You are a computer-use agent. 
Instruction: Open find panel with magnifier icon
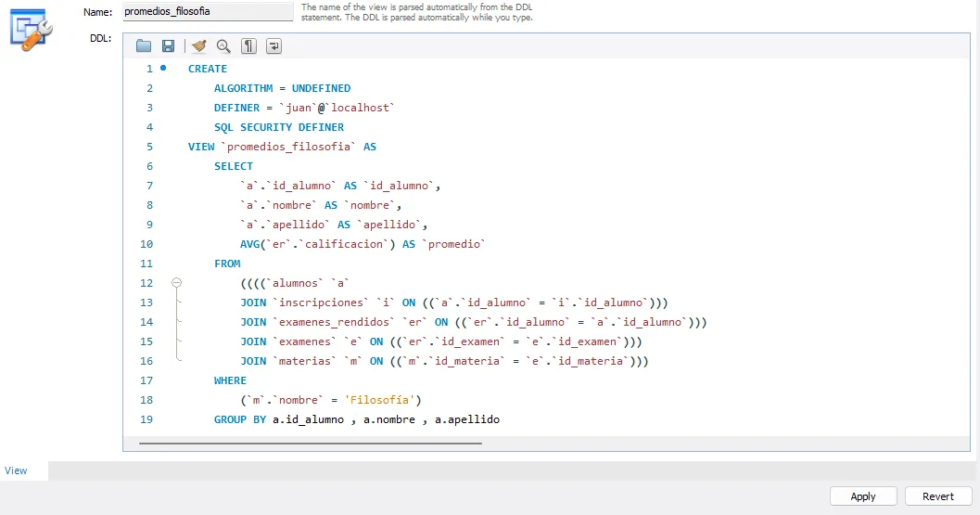pos(223,46)
